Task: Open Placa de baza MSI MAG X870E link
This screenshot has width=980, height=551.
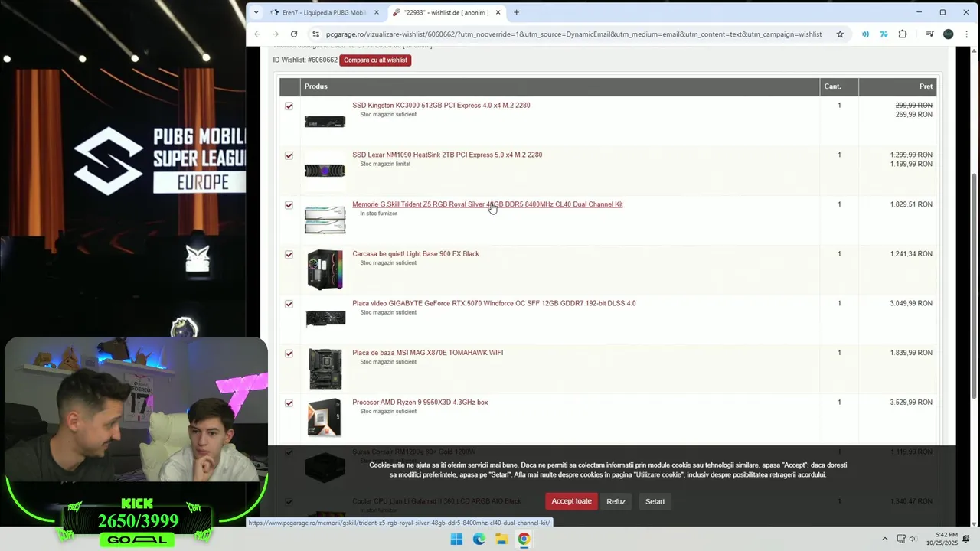Action: coord(427,353)
